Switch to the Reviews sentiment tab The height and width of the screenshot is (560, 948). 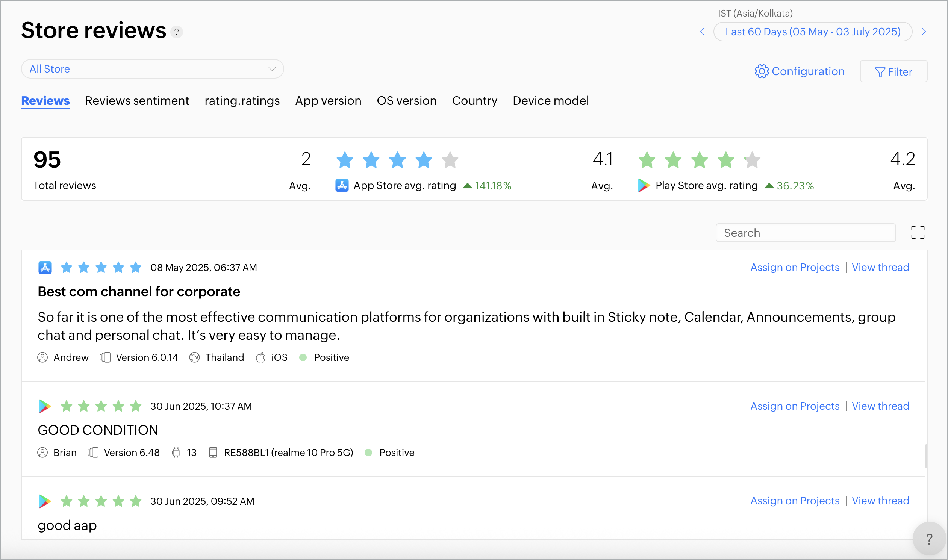pos(137,101)
